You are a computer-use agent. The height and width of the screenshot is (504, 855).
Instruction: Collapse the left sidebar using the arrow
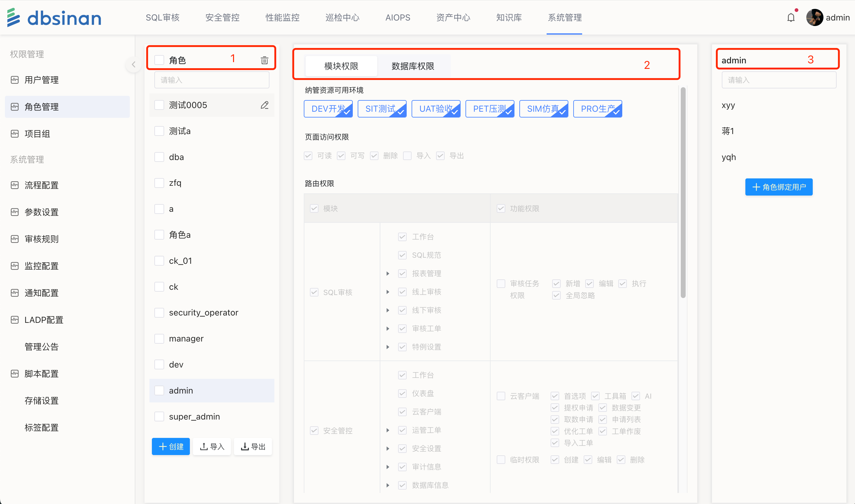(x=134, y=64)
